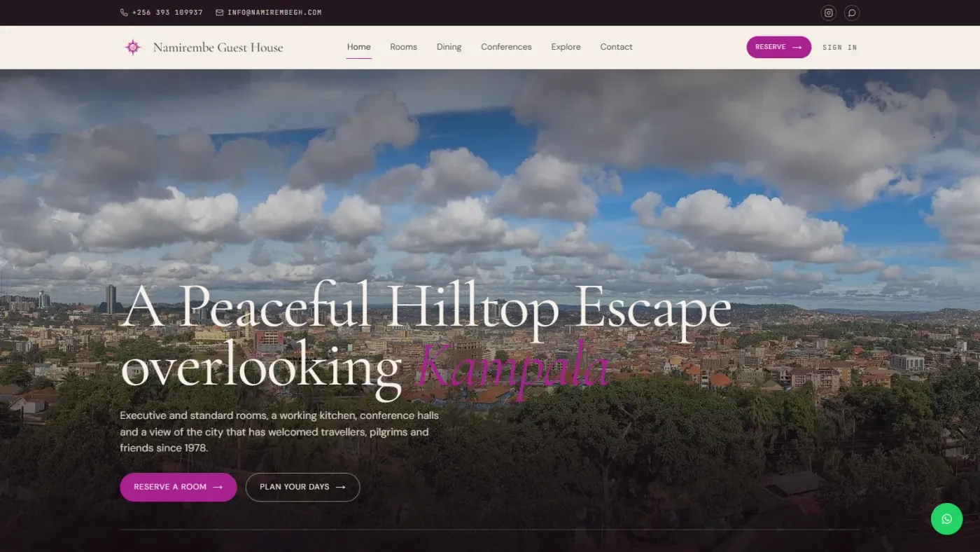Click the 'Executive and standard rooms' description paragraph

coord(279,432)
